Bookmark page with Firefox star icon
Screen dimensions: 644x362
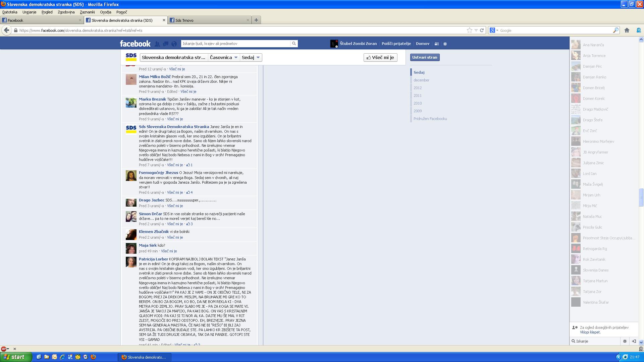coord(469,30)
